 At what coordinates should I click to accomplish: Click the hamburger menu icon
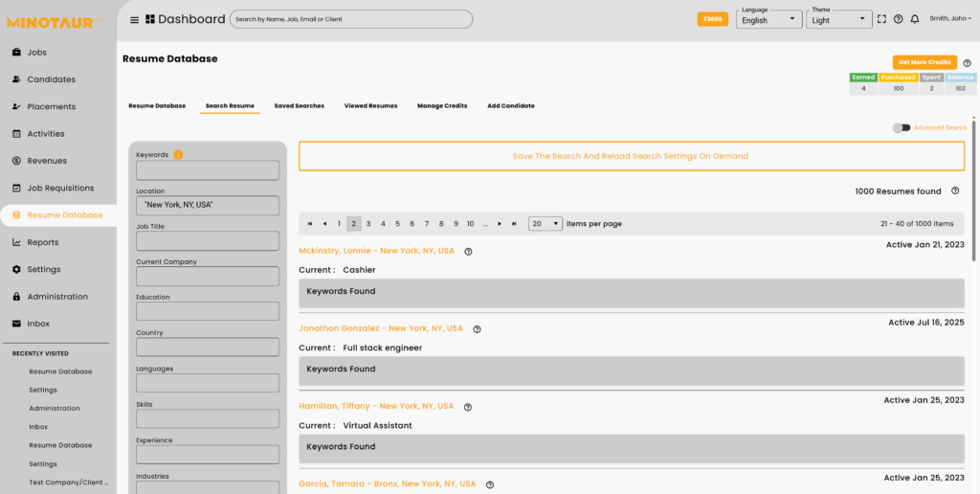point(134,19)
